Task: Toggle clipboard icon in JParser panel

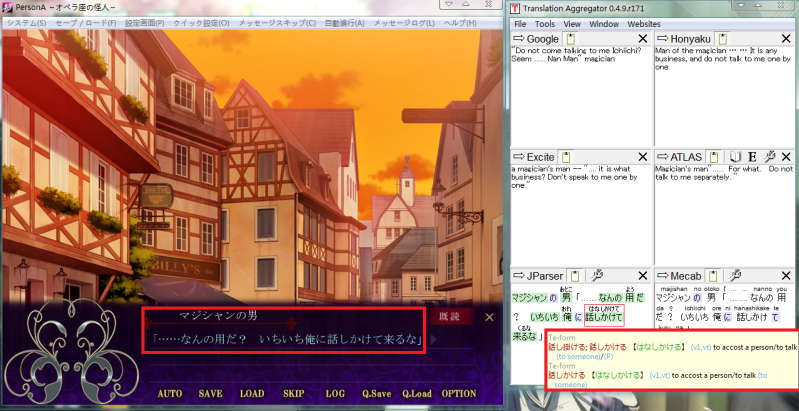Action: (576, 275)
